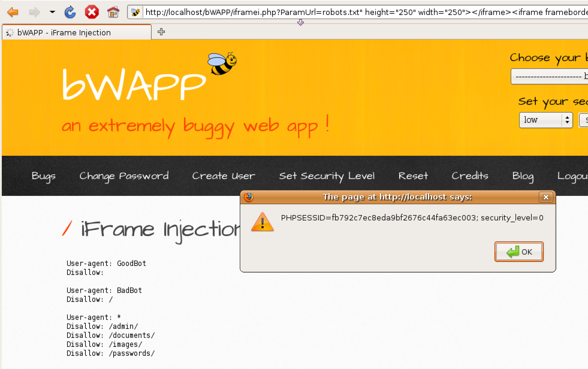The width and height of the screenshot is (588, 369).
Task: Click the bWAPP bee mascot logo
Action: click(222, 63)
